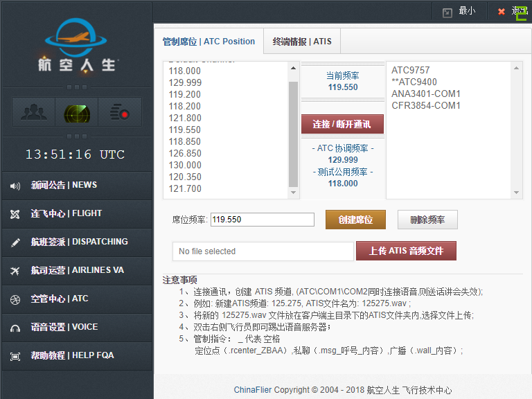Click the red record indicator icon
Viewport: 532px width, 399px height.
coord(120,112)
